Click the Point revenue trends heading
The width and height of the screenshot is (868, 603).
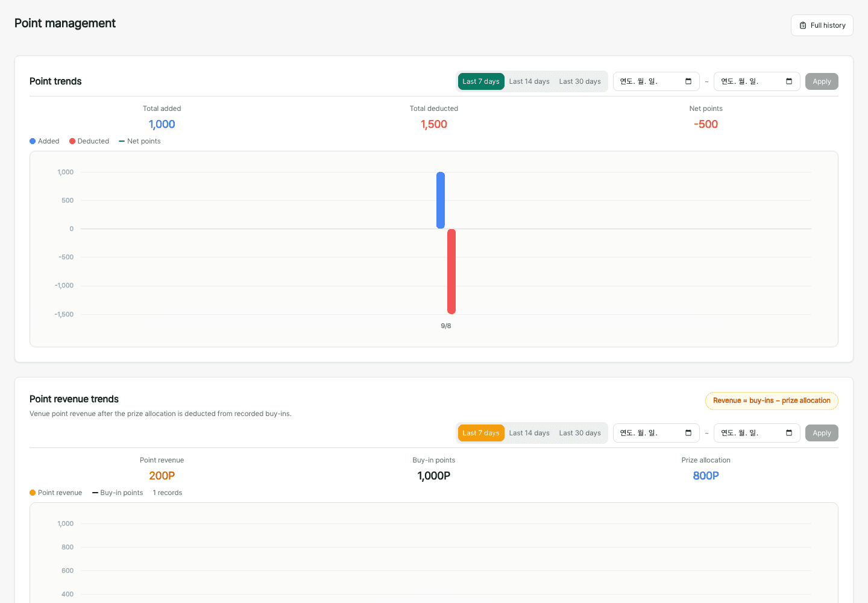[x=74, y=399]
